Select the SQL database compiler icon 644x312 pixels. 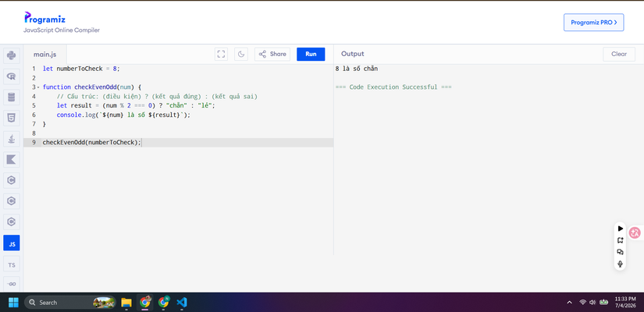(12, 97)
